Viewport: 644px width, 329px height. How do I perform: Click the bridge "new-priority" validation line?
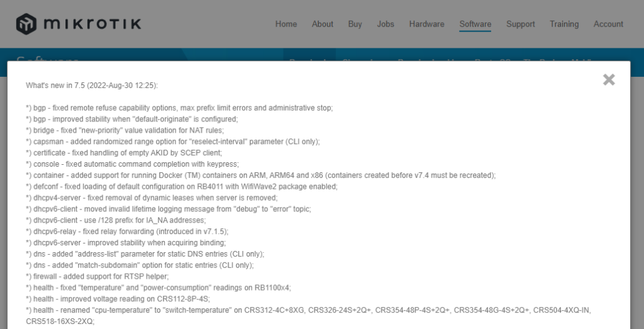pos(125,130)
